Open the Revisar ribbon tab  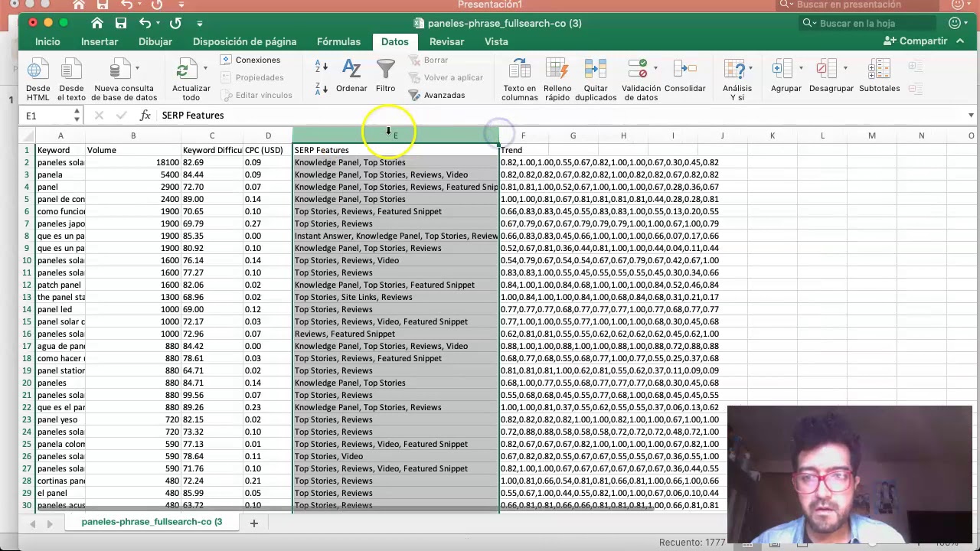pos(446,41)
